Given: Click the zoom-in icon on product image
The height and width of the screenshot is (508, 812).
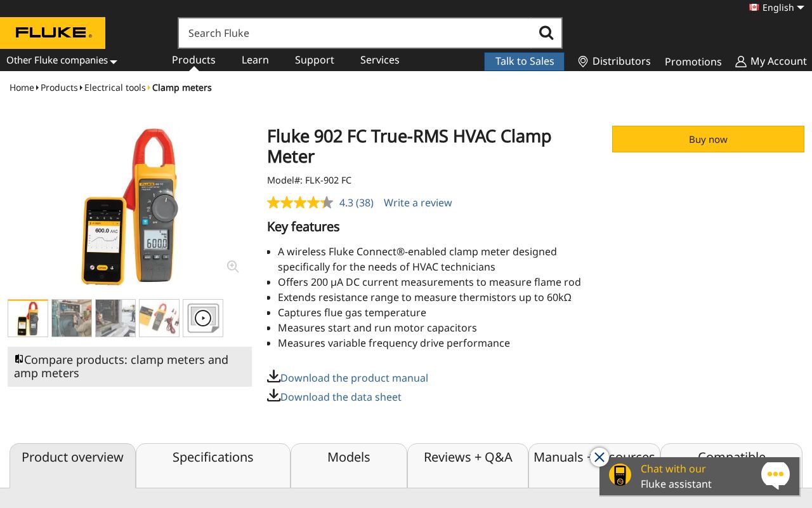Looking at the screenshot, I should (x=233, y=267).
